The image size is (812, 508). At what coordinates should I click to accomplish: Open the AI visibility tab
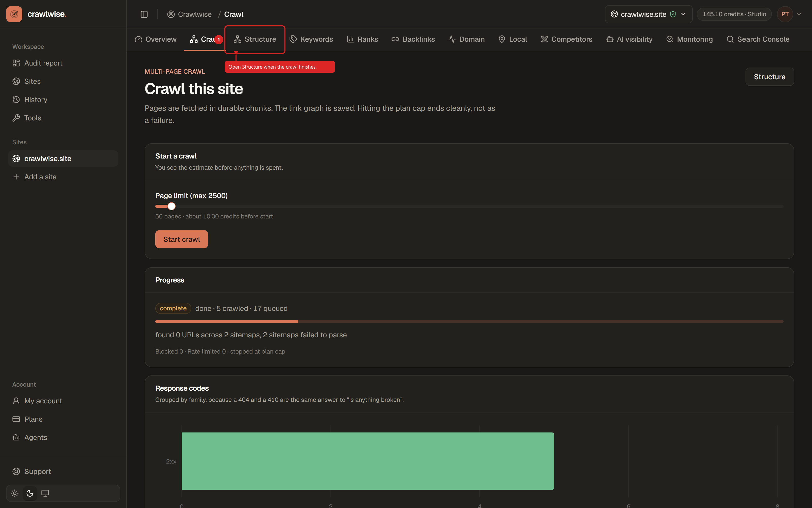[629, 39]
